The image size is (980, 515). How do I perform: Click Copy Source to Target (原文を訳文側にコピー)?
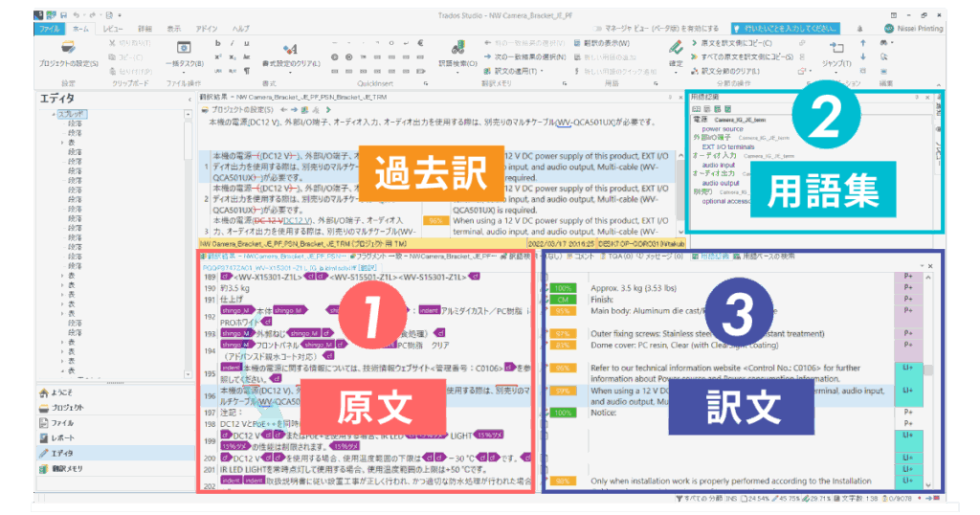(x=732, y=43)
